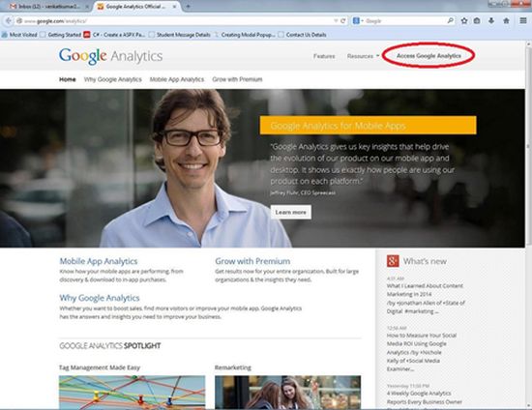Select the Google Analytics Official tab

coord(136,7)
